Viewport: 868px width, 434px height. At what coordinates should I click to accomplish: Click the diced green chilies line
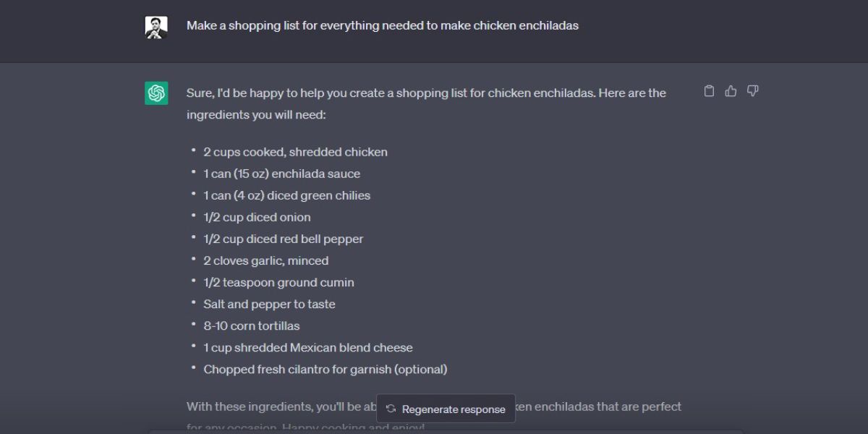tap(286, 195)
